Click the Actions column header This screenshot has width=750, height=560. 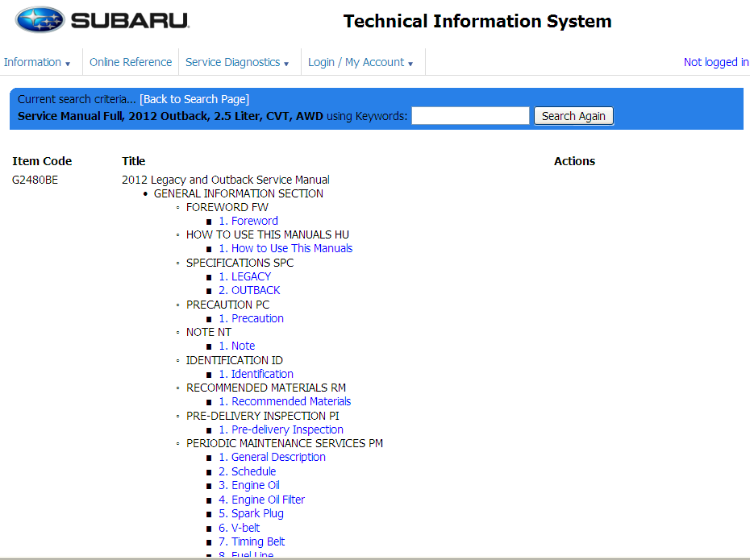pos(574,161)
